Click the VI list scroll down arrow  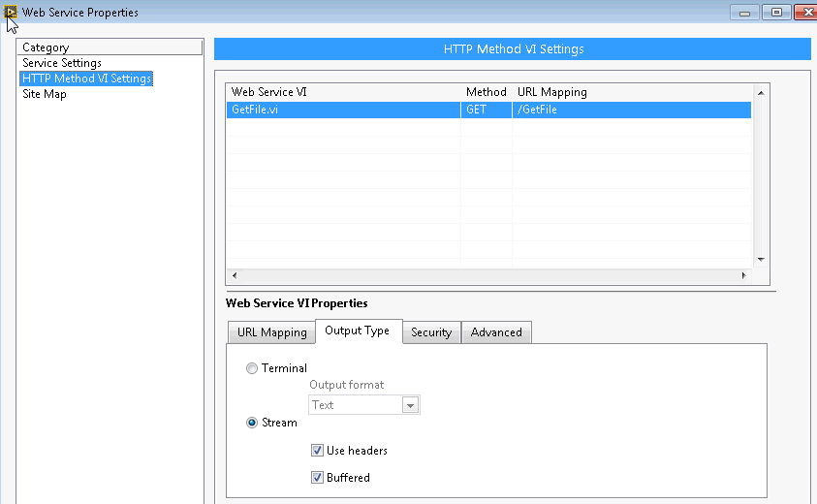(761, 260)
